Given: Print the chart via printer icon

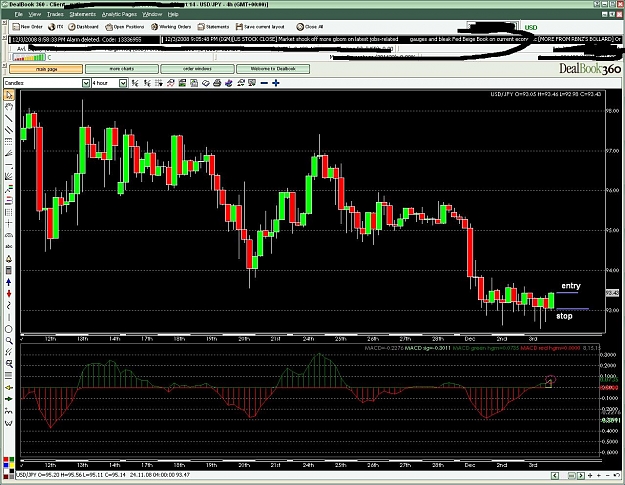Looking at the screenshot, I should pos(217,83).
